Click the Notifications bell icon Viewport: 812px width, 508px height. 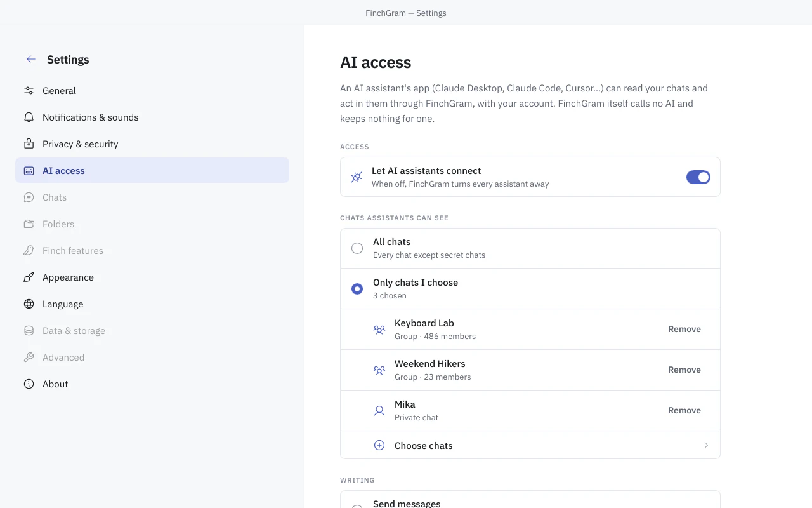pyautogui.click(x=29, y=117)
